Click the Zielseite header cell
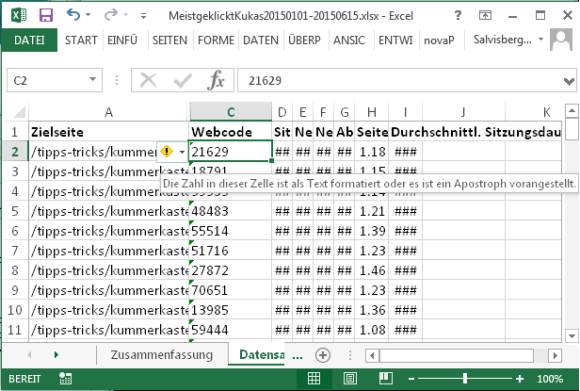 click(108, 132)
